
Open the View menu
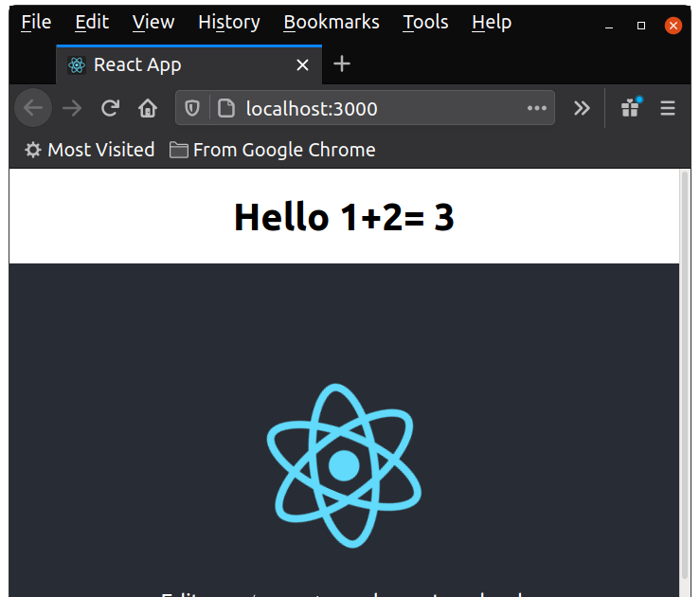(x=153, y=22)
